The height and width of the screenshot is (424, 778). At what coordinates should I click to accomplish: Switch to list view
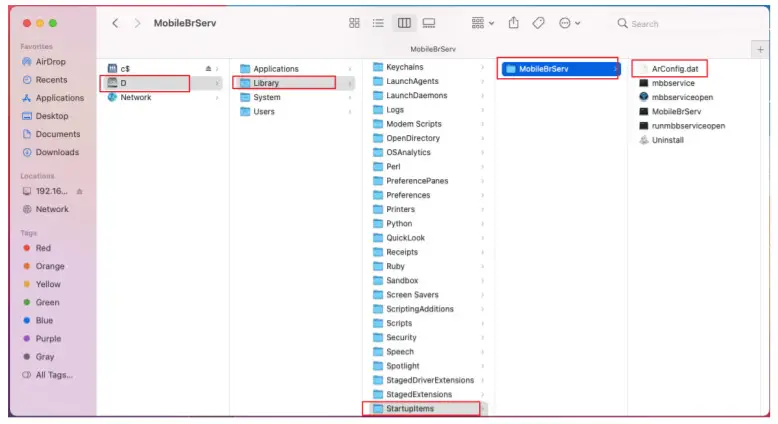378,23
